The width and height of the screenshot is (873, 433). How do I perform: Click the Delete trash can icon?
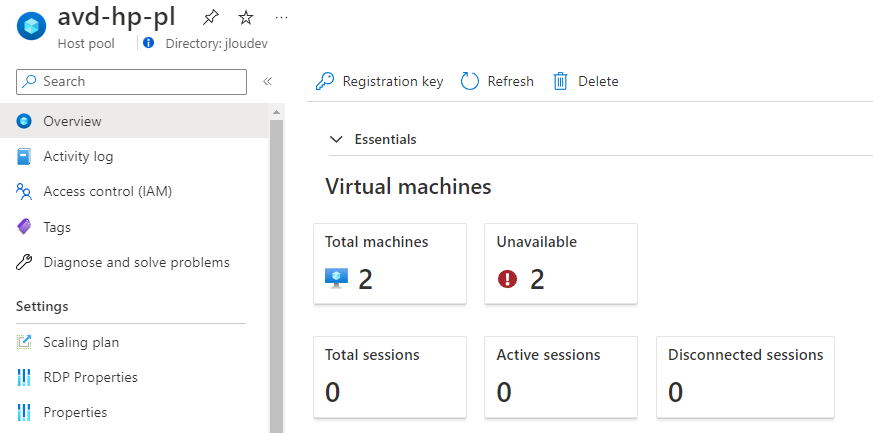coord(560,81)
